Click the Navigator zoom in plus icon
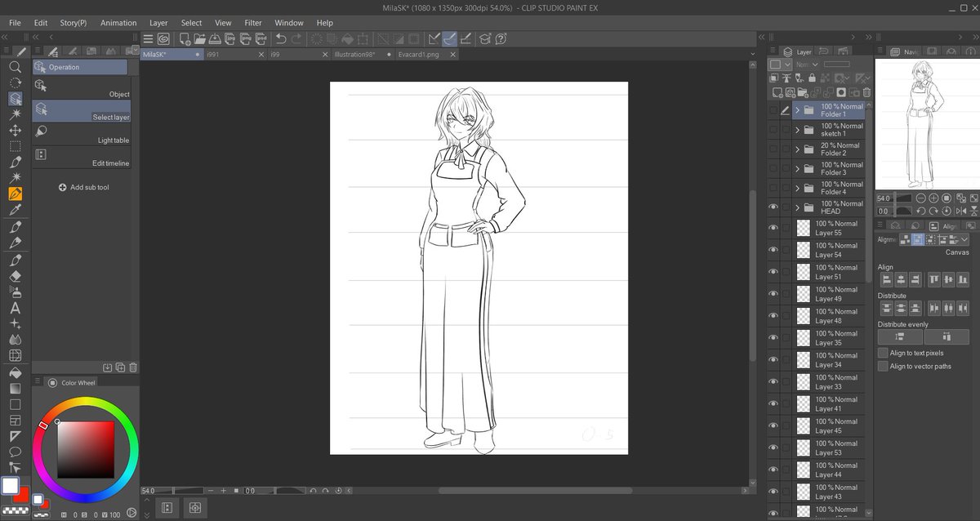The image size is (980, 521). pos(933,198)
